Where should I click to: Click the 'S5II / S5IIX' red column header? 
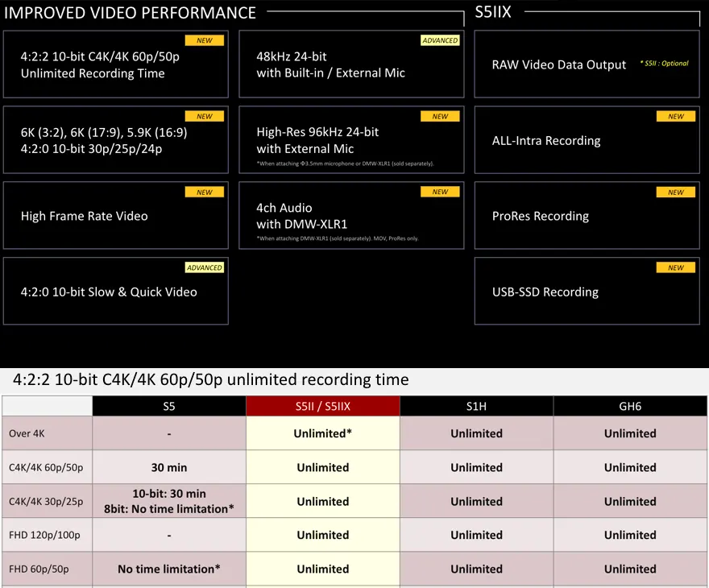[323, 406]
